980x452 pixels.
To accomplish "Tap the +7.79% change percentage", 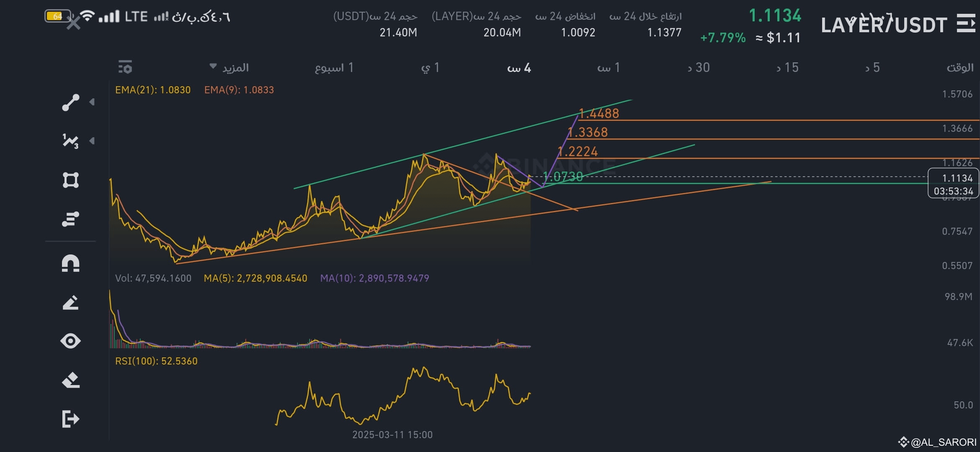I will 723,38.
